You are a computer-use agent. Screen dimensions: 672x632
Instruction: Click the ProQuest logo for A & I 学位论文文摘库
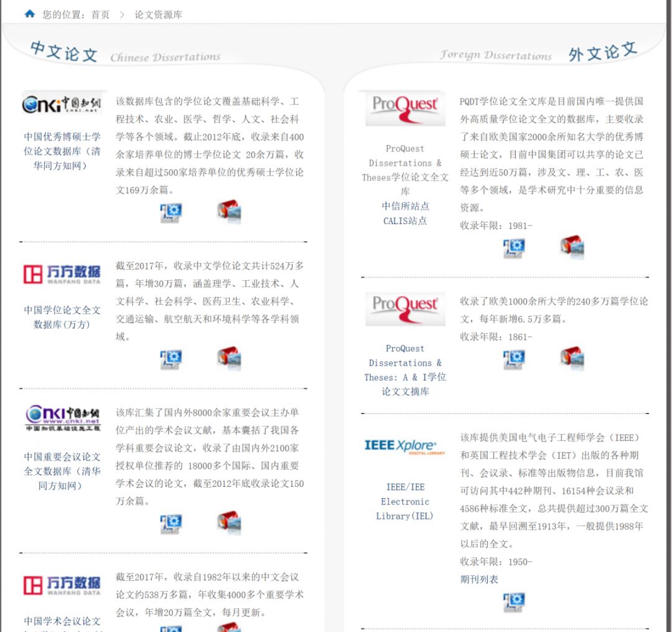pos(405,308)
